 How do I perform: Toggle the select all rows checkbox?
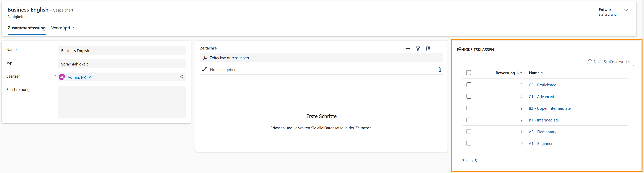point(469,73)
